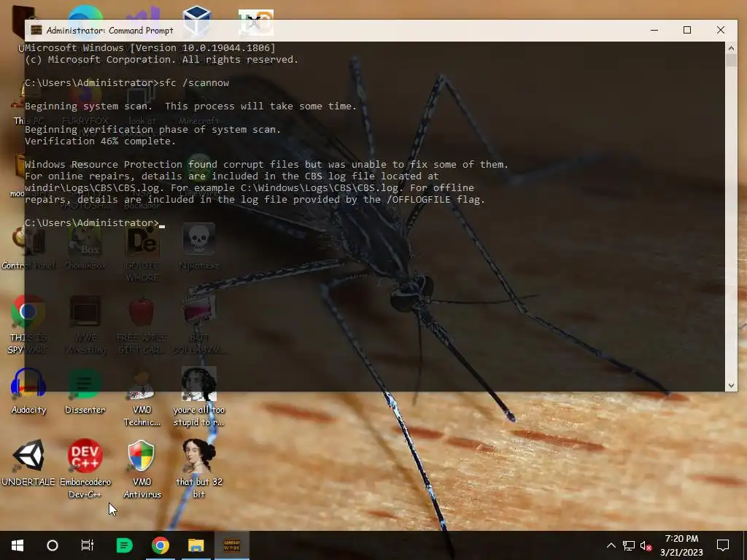Open the green Dissenter taskbar icon
Image resolution: width=747 pixels, height=560 pixels.
click(124, 545)
